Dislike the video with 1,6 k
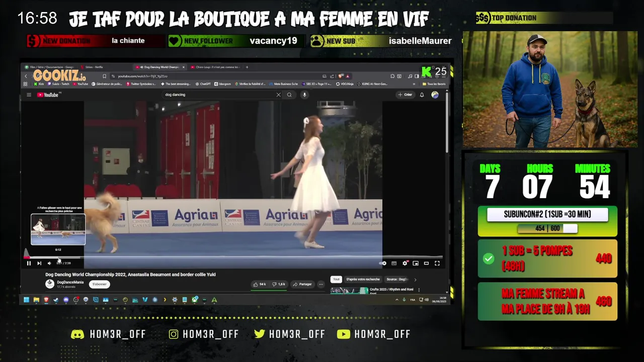644x362 pixels. [278, 284]
